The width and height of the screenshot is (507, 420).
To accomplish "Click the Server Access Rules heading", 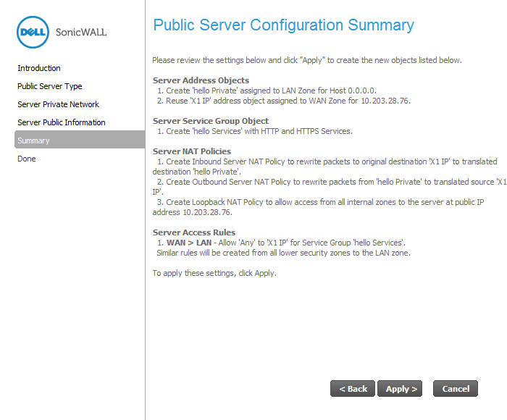I will (x=194, y=232).
